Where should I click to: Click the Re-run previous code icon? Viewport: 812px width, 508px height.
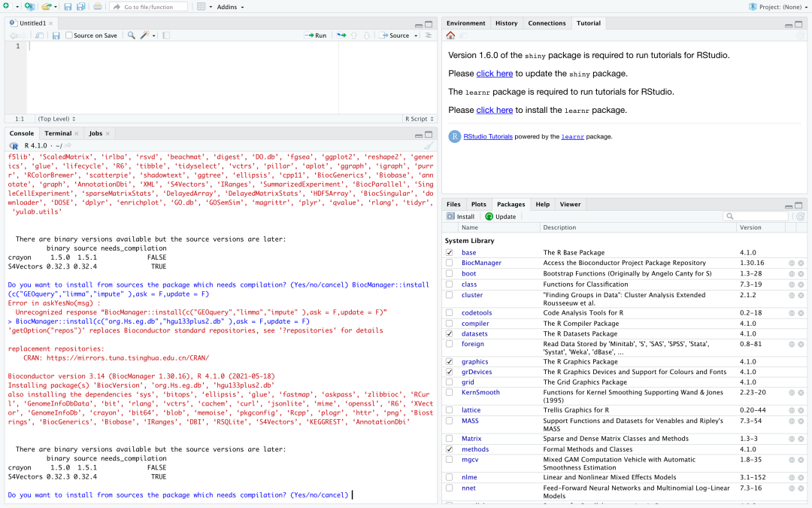pyautogui.click(x=341, y=35)
